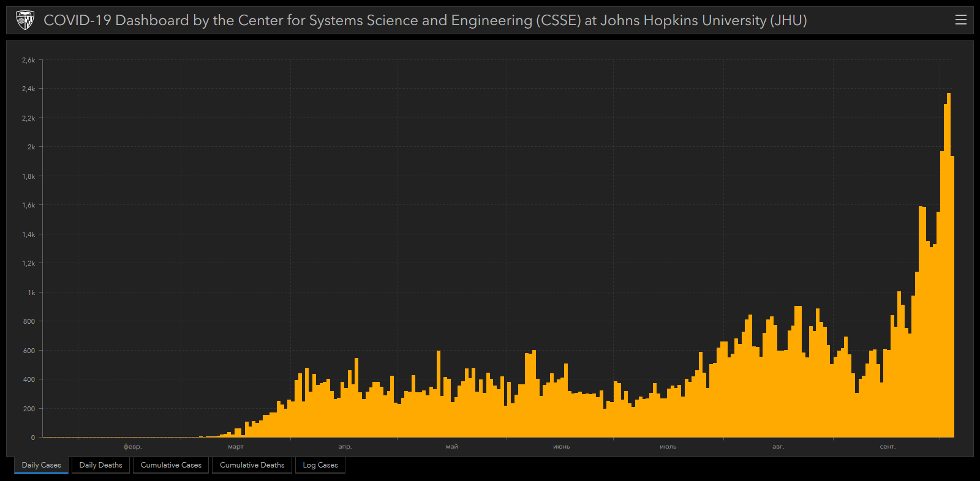Image resolution: width=980 pixels, height=481 pixels.
Task: Click the июнь month label
Action: pos(562,447)
